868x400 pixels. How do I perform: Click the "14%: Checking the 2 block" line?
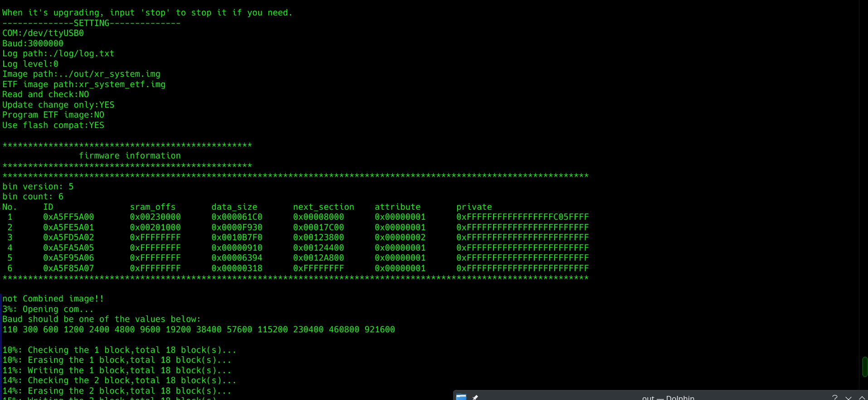(119, 380)
